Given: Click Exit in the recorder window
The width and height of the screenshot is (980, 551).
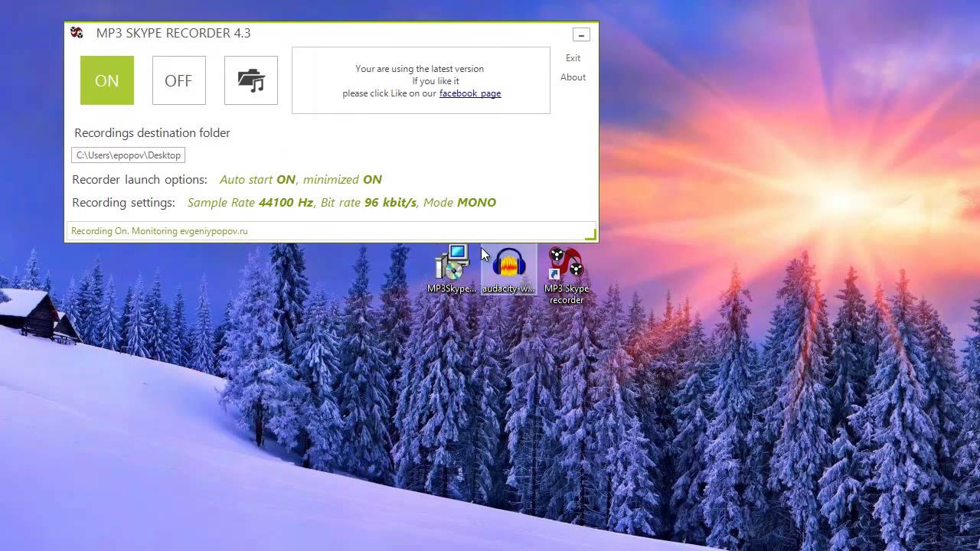Looking at the screenshot, I should point(573,58).
